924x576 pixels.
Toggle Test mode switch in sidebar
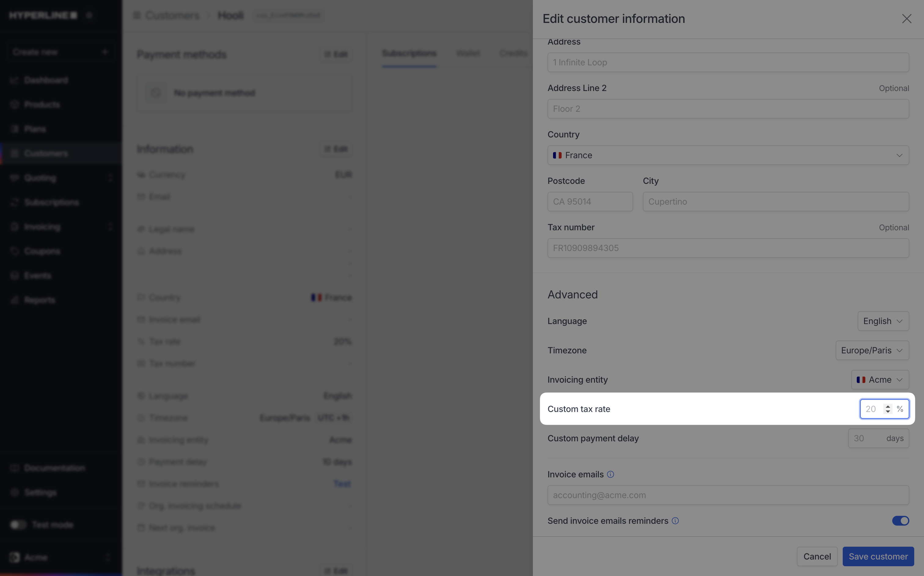coord(18,525)
